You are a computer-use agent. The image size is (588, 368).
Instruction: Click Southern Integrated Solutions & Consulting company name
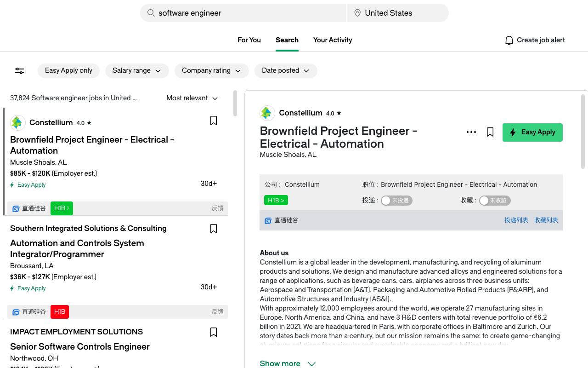[88, 229]
